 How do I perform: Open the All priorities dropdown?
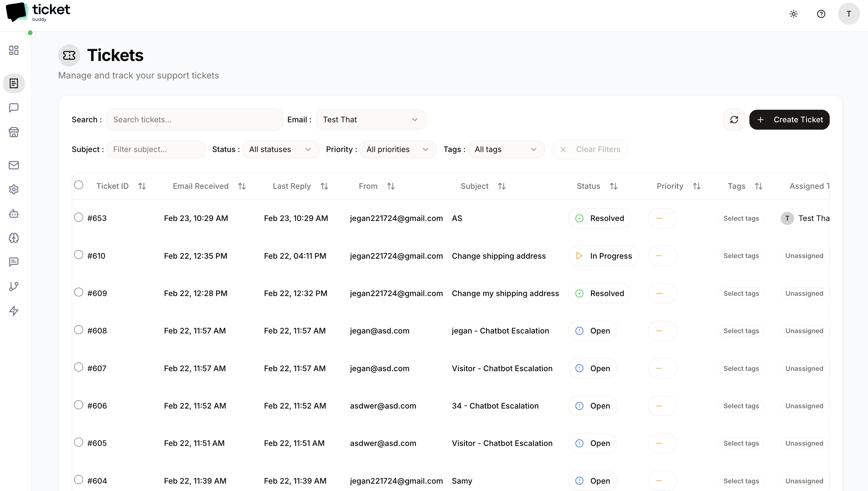pos(398,149)
